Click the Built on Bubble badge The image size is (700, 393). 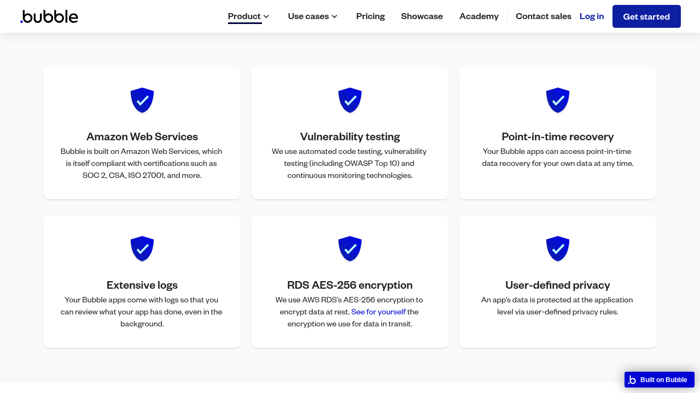pos(659,380)
